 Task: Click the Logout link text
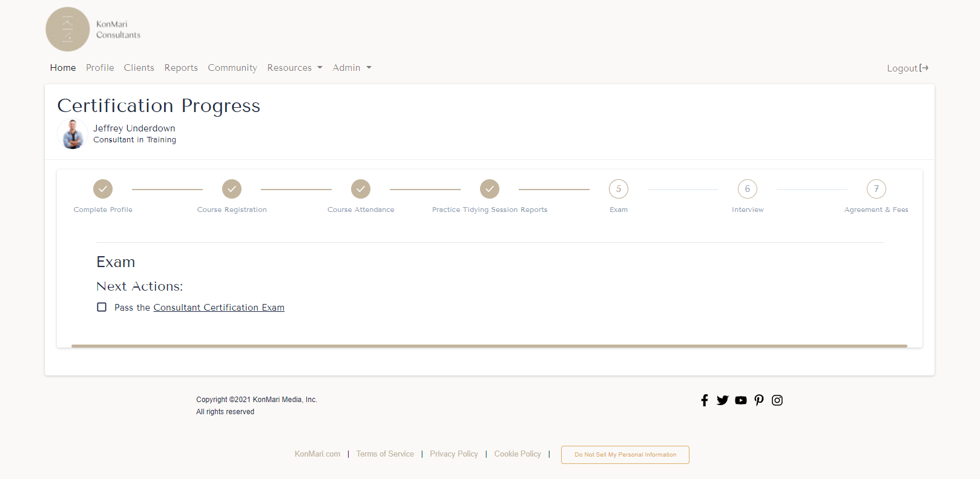(903, 68)
